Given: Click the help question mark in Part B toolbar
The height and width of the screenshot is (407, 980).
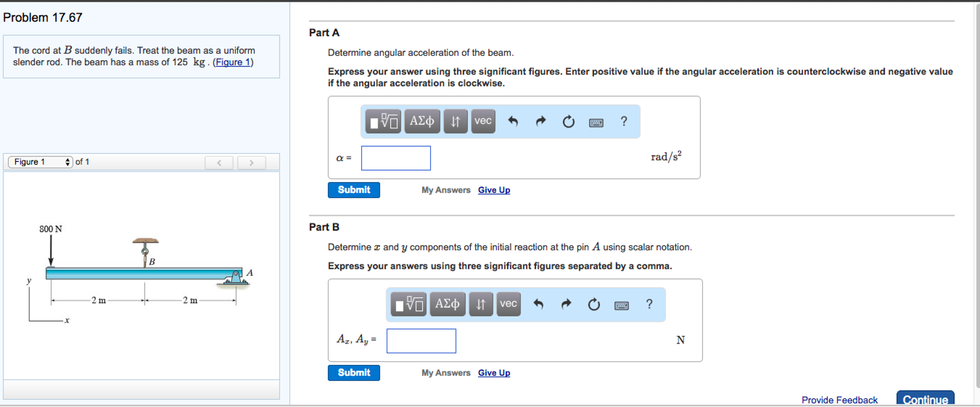Looking at the screenshot, I should click(x=649, y=305).
